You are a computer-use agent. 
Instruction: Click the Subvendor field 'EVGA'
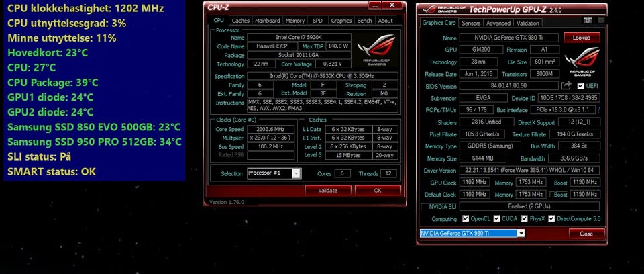(483, 98)
